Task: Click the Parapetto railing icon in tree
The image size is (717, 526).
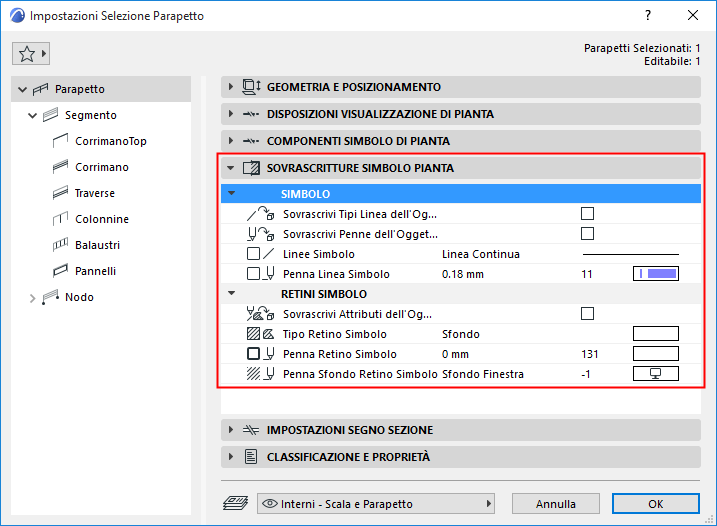Action: 41,89
